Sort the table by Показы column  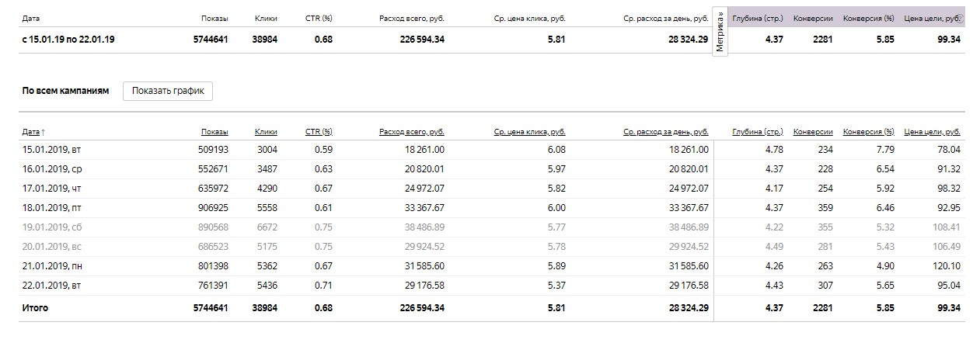click(214, 132)
